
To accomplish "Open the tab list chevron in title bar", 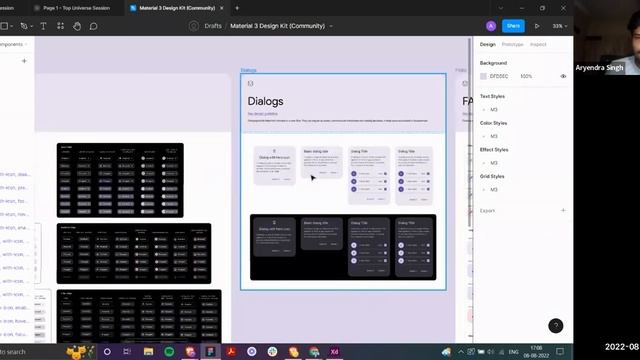I will [500, 8].
